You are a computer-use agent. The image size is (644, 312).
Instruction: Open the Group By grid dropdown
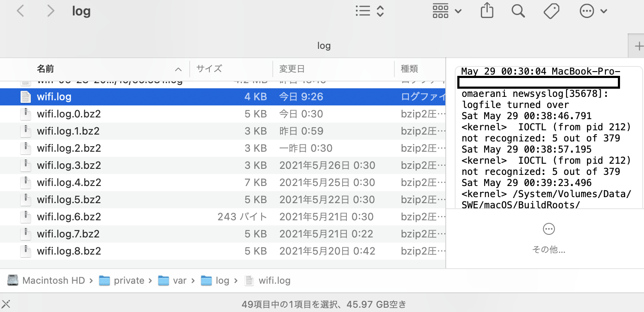point(447,11)
